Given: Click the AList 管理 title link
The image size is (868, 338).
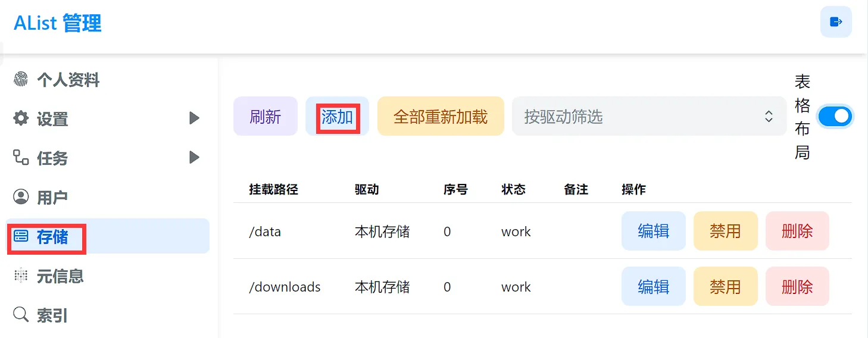Looking at the screenshot, I should [x=58, y=23].
